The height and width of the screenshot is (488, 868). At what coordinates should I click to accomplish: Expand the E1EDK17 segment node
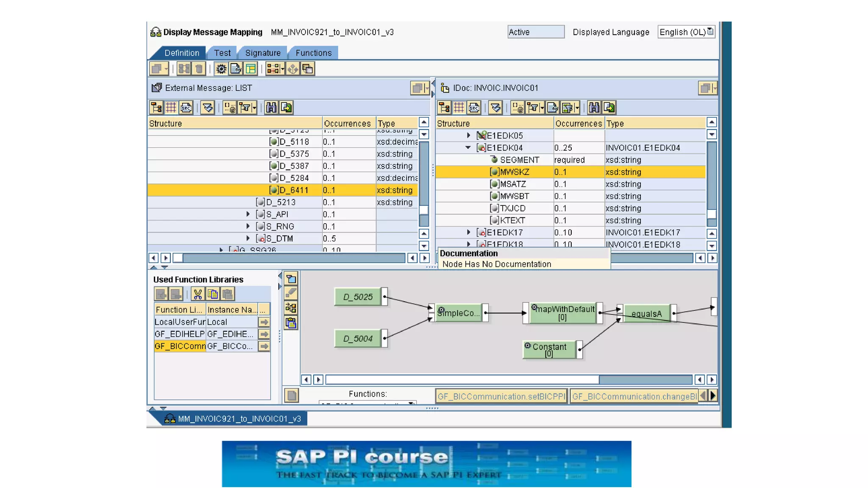click(468, 232)
